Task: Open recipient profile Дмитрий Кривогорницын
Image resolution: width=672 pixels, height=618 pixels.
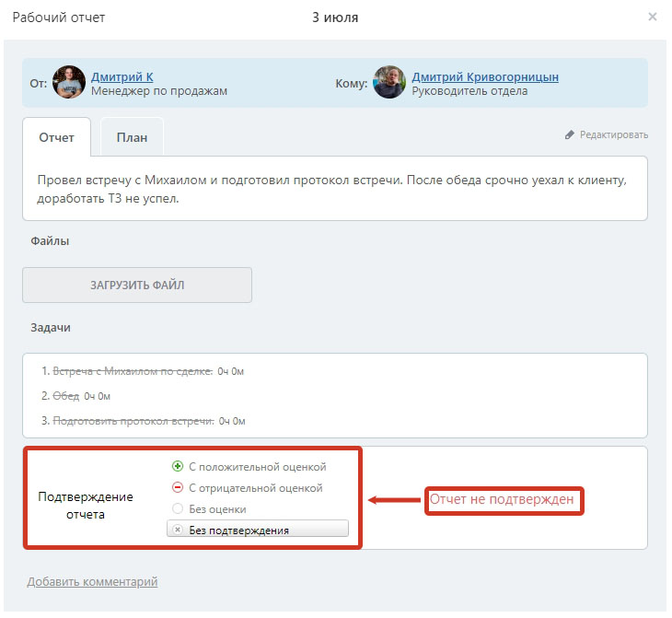Action: 485,76
